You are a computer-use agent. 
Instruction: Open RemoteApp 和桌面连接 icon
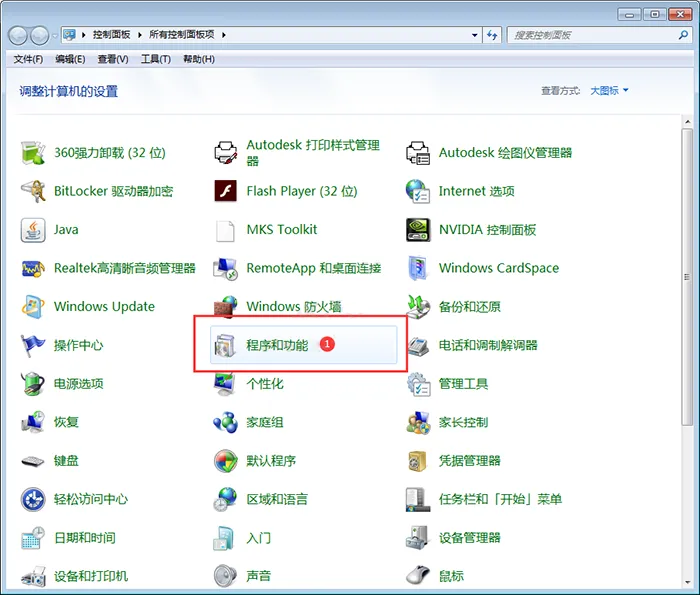tap(225, 268)
